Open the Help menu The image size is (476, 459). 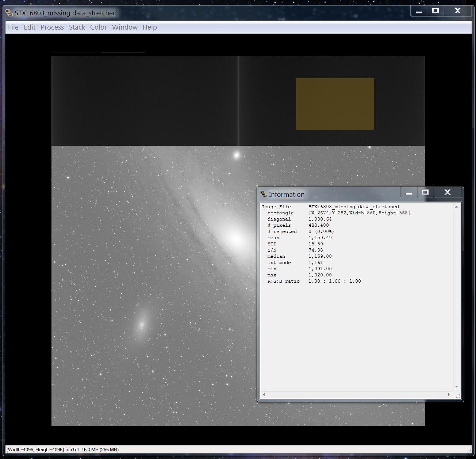(150, 27)
